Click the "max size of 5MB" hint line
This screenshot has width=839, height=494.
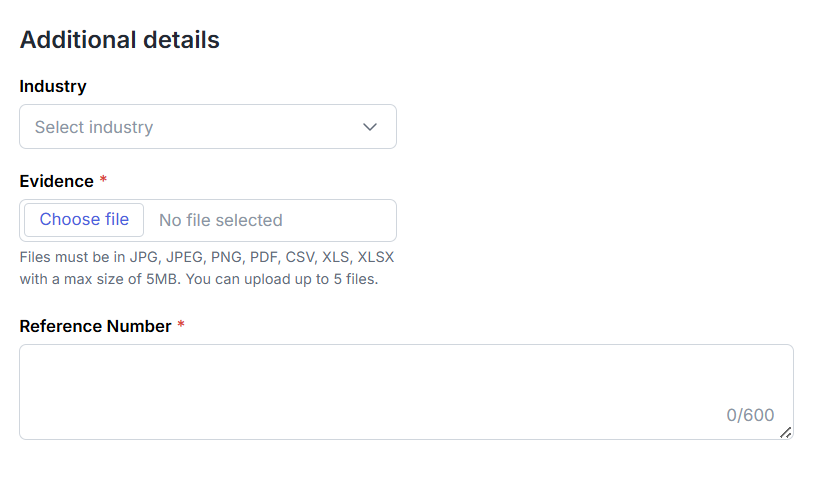pyautogui.click(x=199, y=279)
